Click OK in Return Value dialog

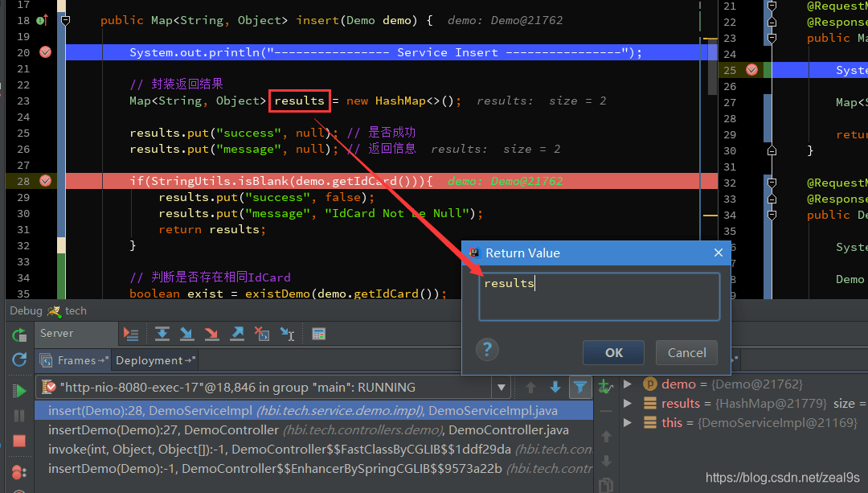[613, 352]
